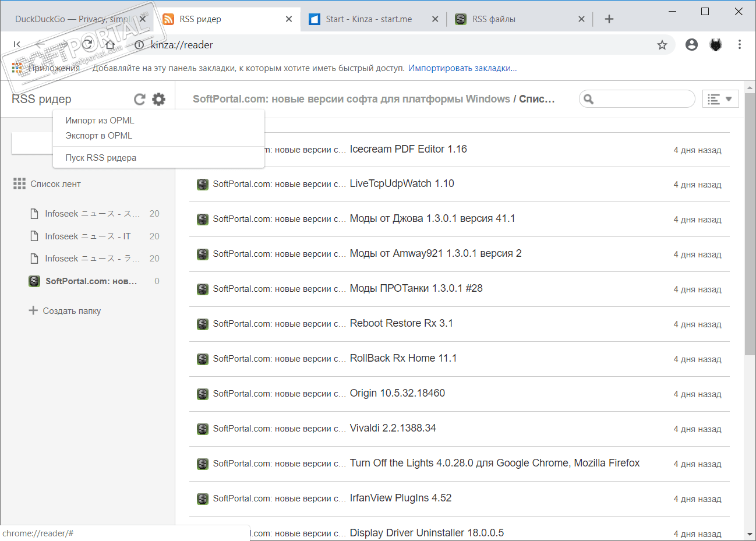Go to the home page icon
756x541 pixels.
111,45
